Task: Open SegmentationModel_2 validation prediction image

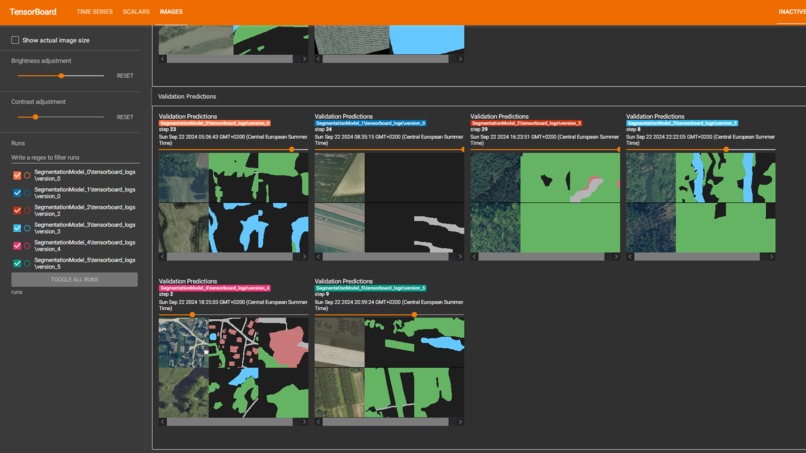Action: [x=545, y=202]
